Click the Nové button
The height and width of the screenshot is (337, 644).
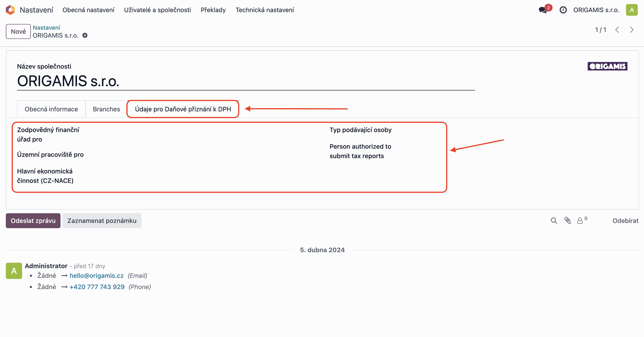coord(18,32)
